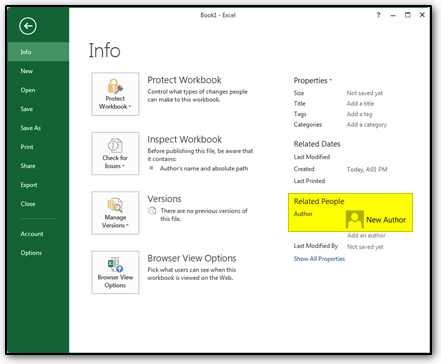Screen dimensions: 441x364
Task: Click the Add a category field
Action: pyautogui.click(x=367, y=125)
